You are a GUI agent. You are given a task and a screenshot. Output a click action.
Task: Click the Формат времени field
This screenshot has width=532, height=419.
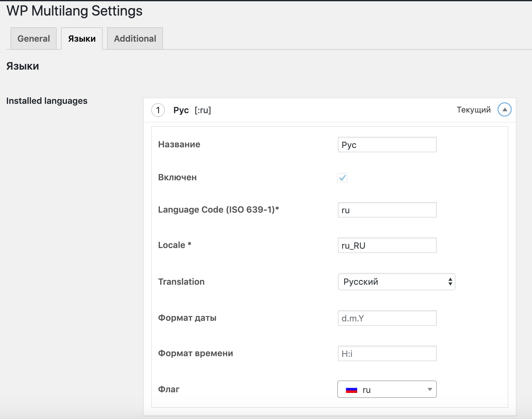(387, 353)
